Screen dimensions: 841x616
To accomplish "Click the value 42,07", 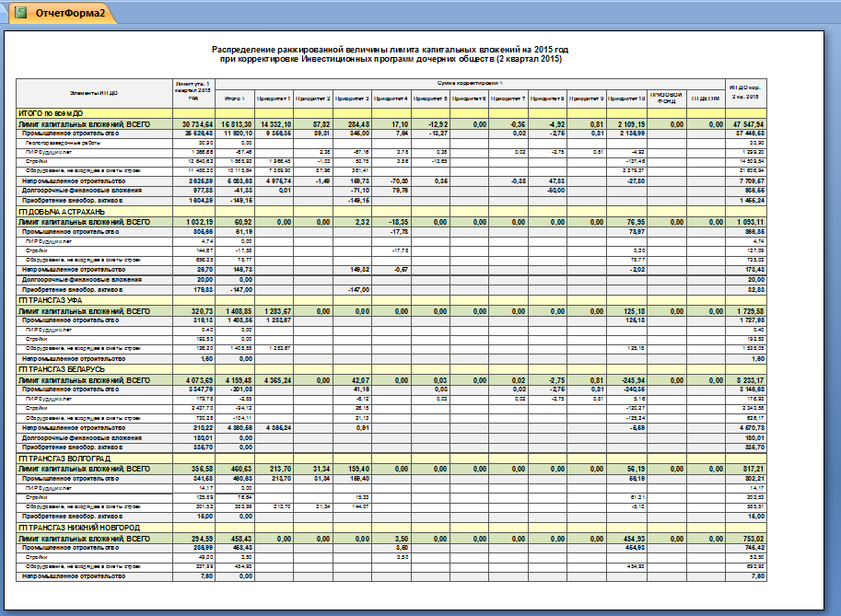I will tap(361, 380).
